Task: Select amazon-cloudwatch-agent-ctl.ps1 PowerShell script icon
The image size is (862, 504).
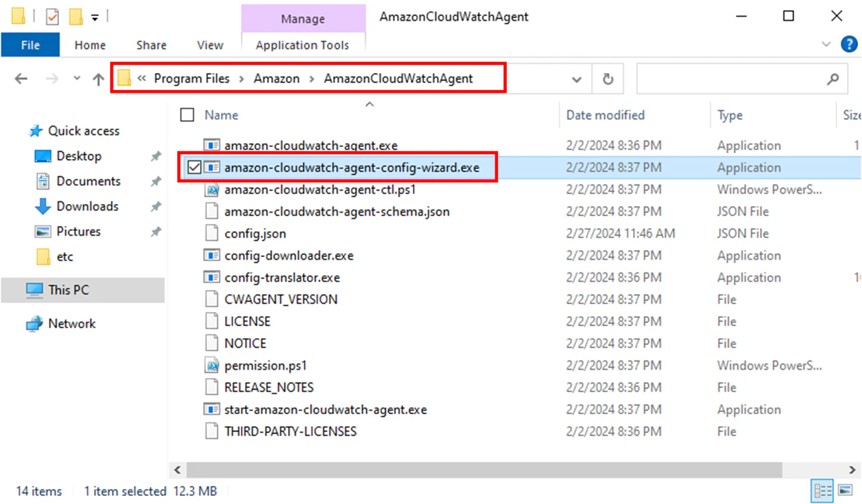Action: point(212,190)
